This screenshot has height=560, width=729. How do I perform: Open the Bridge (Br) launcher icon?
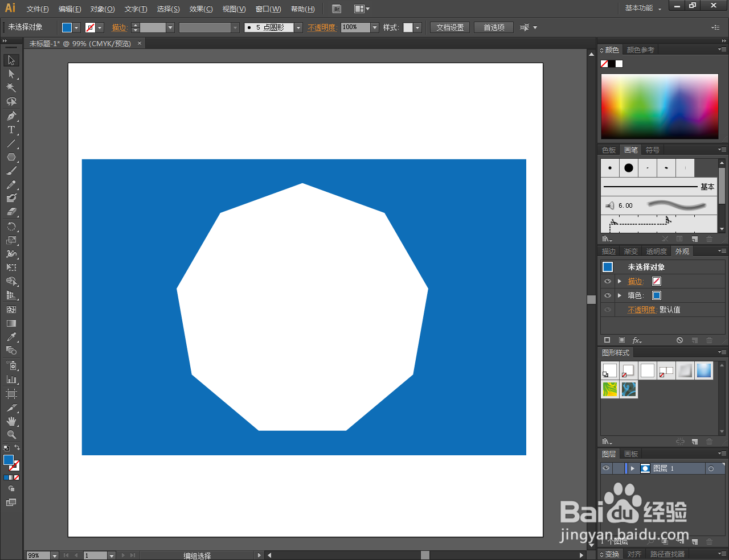(x=337, y=9)
